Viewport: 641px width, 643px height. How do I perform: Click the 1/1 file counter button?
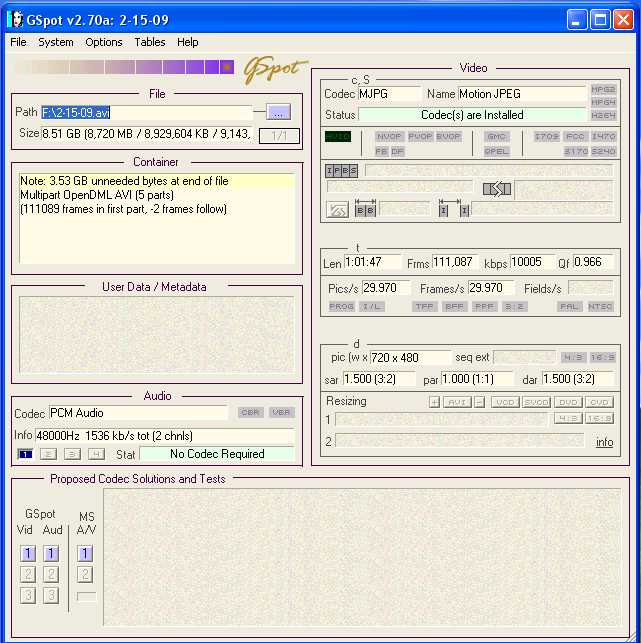(x=279, y=136)
